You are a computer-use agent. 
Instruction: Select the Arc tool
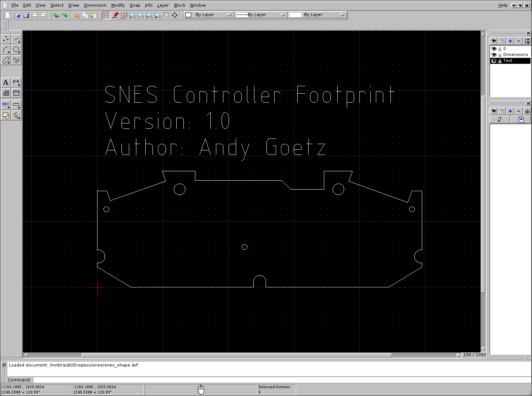(6, 50)
